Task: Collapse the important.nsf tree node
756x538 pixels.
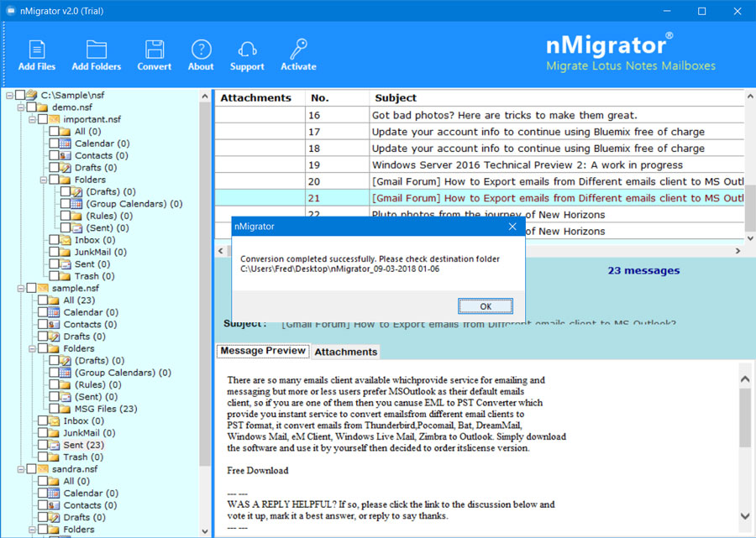Action: point(32,119)
